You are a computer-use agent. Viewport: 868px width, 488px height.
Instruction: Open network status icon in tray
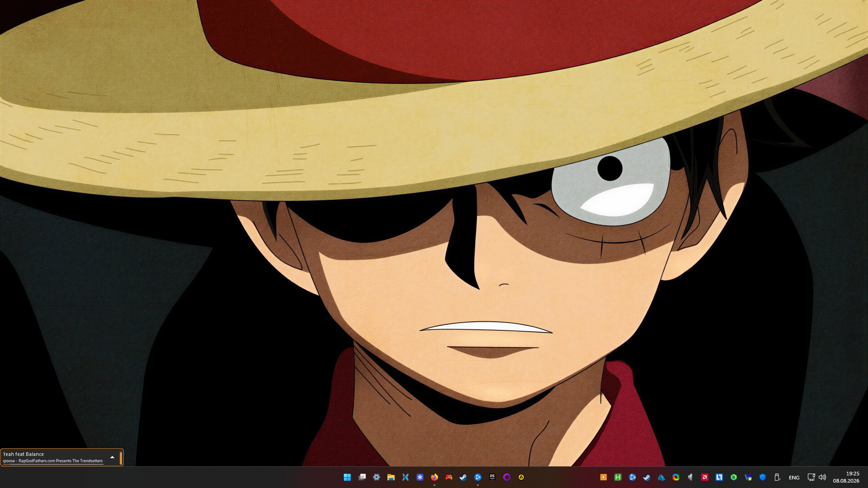click(811, 477)
